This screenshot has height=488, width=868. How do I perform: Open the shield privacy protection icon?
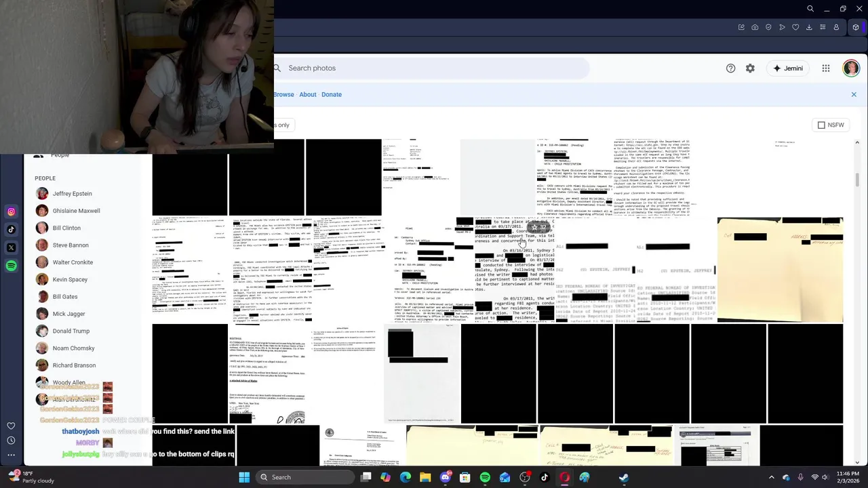click(768, 27)
